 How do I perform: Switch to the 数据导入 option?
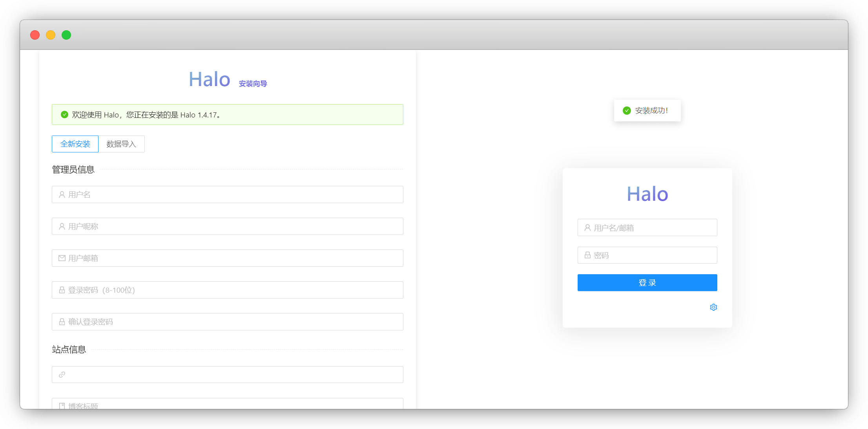click(x=121, y=144)
